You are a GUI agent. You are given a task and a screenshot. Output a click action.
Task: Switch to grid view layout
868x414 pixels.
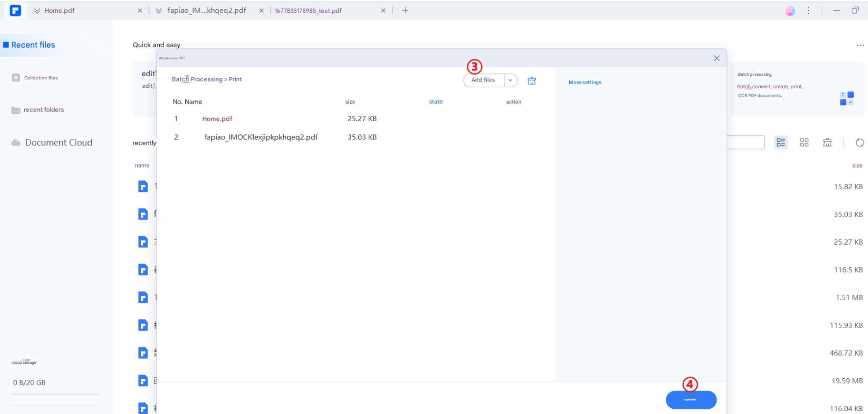coord(804,142)
